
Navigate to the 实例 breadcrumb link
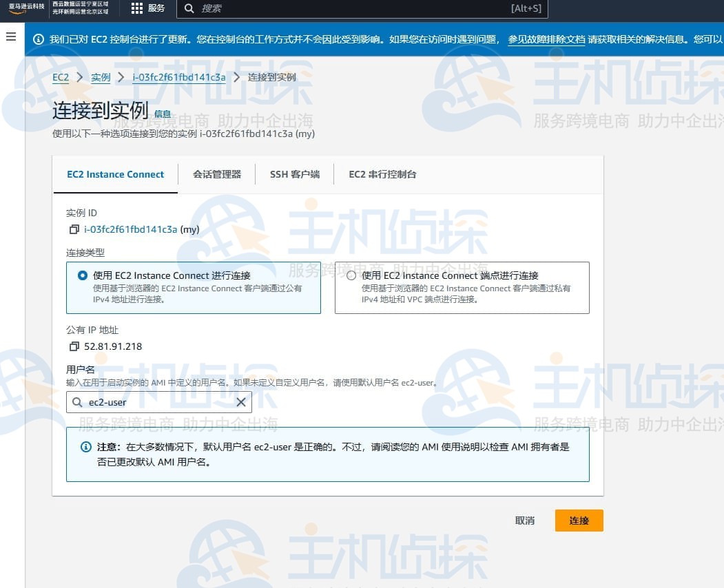pyautogui.click(x=101, y=77)
